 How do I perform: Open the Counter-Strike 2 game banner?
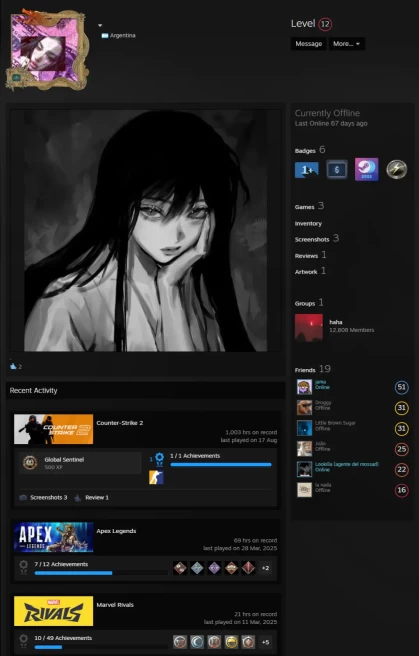[54, 429]
